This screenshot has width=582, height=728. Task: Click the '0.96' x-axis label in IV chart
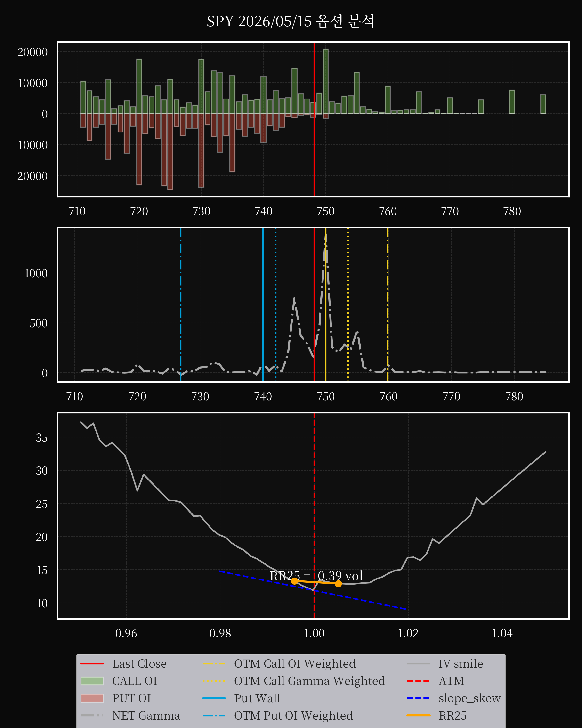pos(126,633)
